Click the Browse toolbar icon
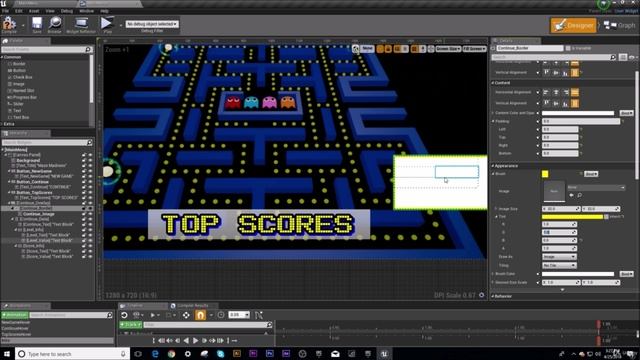 coord(55,24)
